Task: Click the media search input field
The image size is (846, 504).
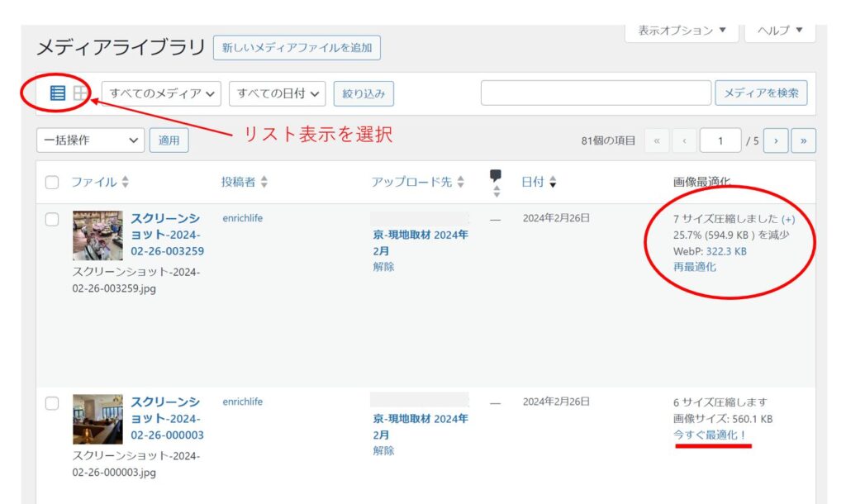Action: 596,93
